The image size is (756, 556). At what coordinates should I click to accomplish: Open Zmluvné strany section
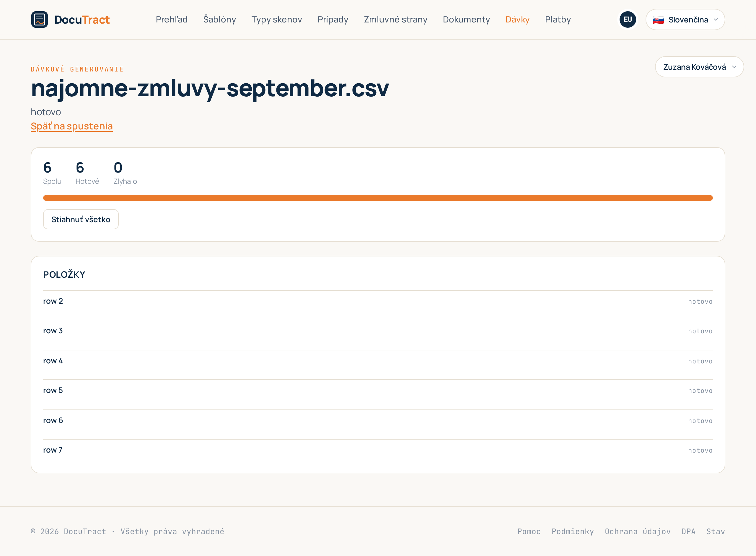coord(395,19)
